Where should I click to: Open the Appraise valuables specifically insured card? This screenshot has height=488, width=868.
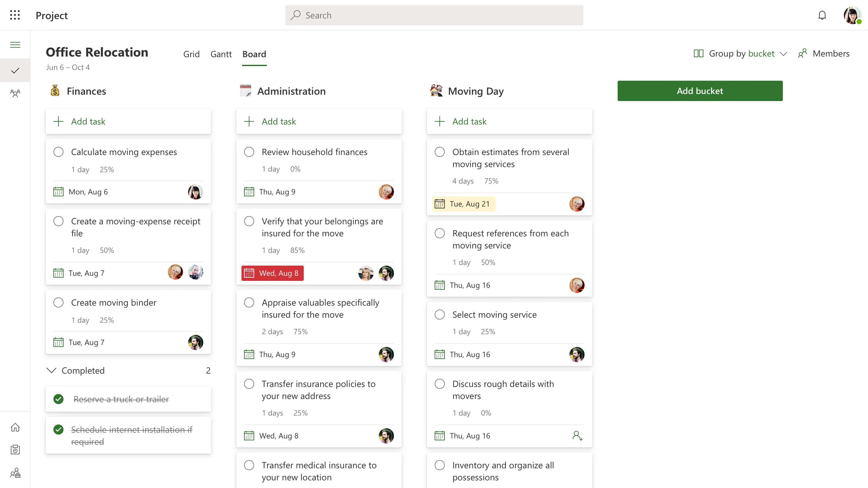coord(319,328)
